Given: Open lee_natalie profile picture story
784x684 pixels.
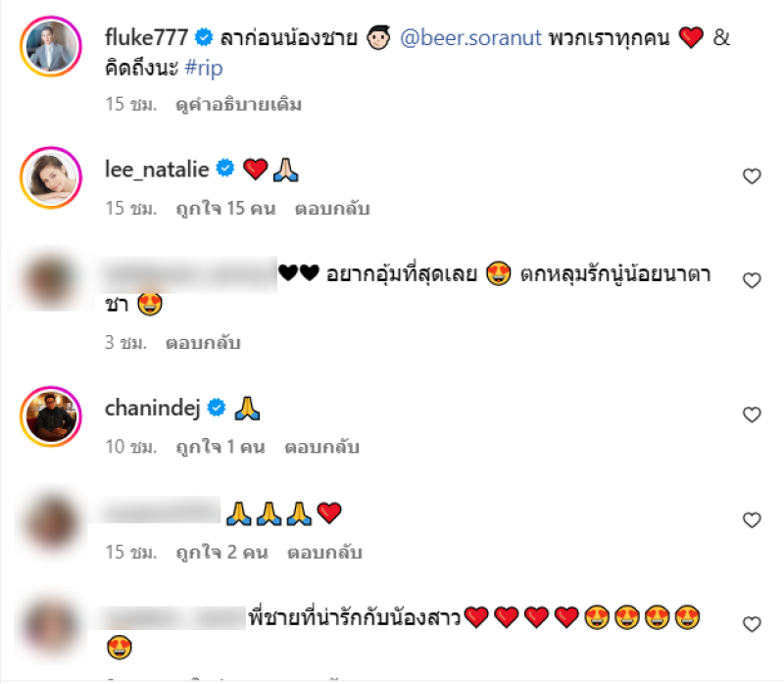Looking at the screenshot, I should pos(51,177).
